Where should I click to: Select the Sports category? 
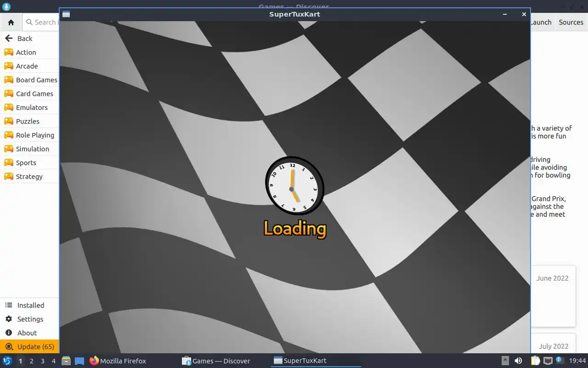29,163
